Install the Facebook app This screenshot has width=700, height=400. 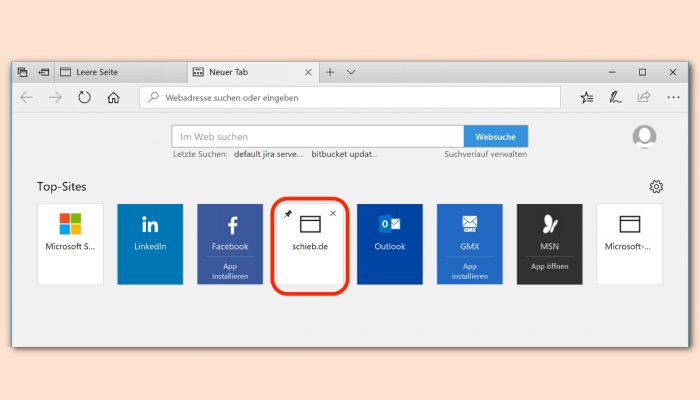(x=230, y=271)
